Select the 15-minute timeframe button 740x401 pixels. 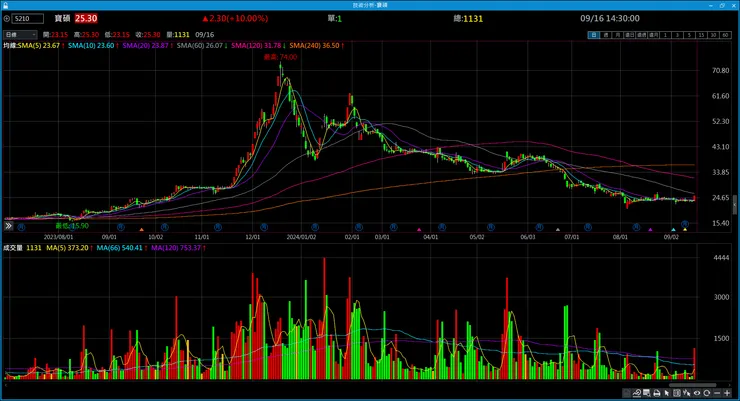click(x=701, y=35)
